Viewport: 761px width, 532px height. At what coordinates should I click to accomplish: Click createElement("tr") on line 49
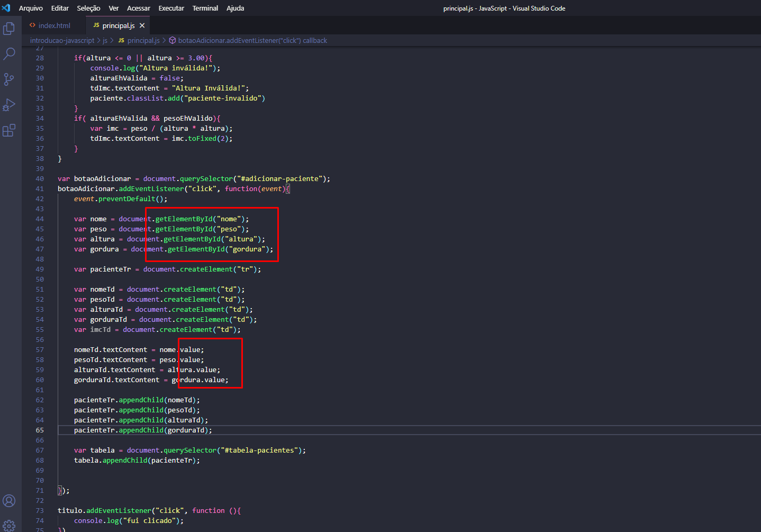click(219, 269)
